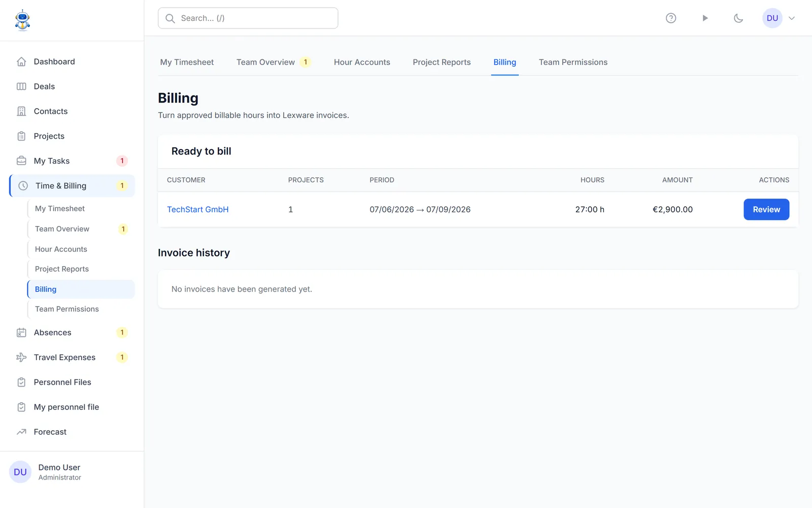Open My personnel file in sidebar
The width and height of the screenshot is (812, 508).
pyautogui.click(x=72, y=407)
